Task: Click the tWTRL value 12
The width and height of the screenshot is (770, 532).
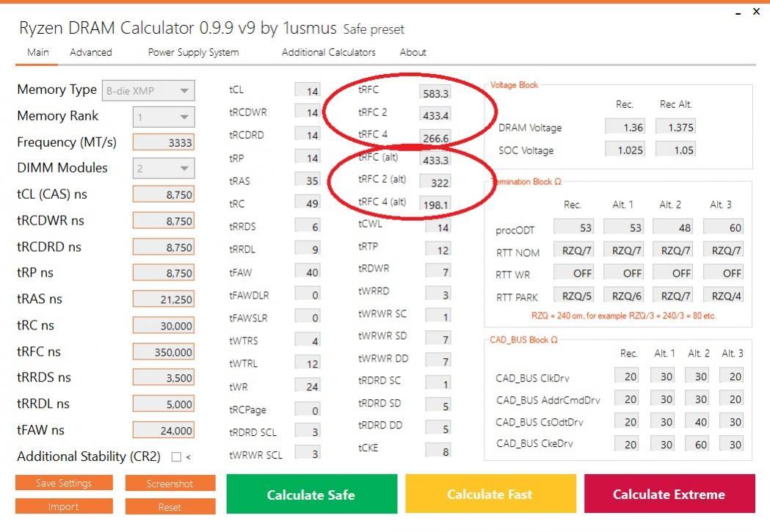Action: pyautogui.click(x=308, y=363)
